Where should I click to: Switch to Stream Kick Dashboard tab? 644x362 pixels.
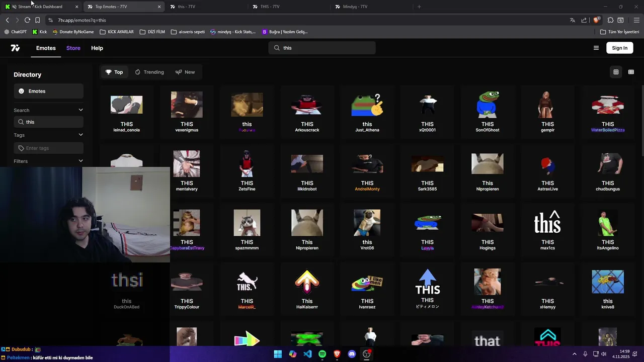tap(41, 7)
